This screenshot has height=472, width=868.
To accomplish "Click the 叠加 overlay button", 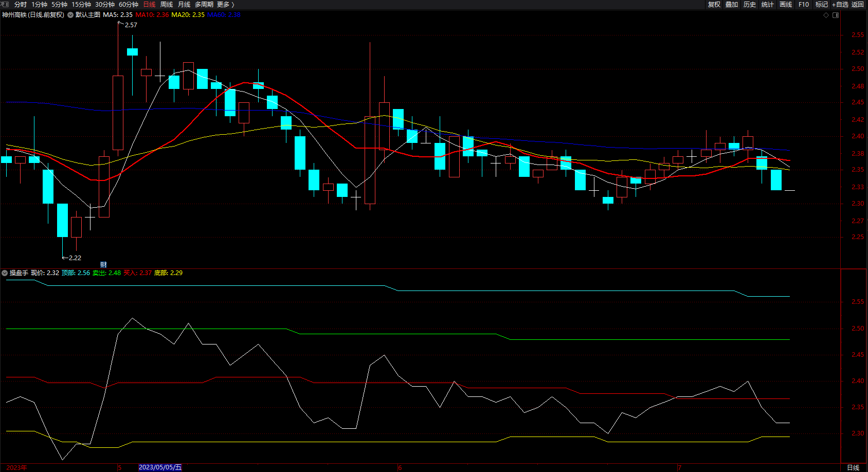I will 732,4.
